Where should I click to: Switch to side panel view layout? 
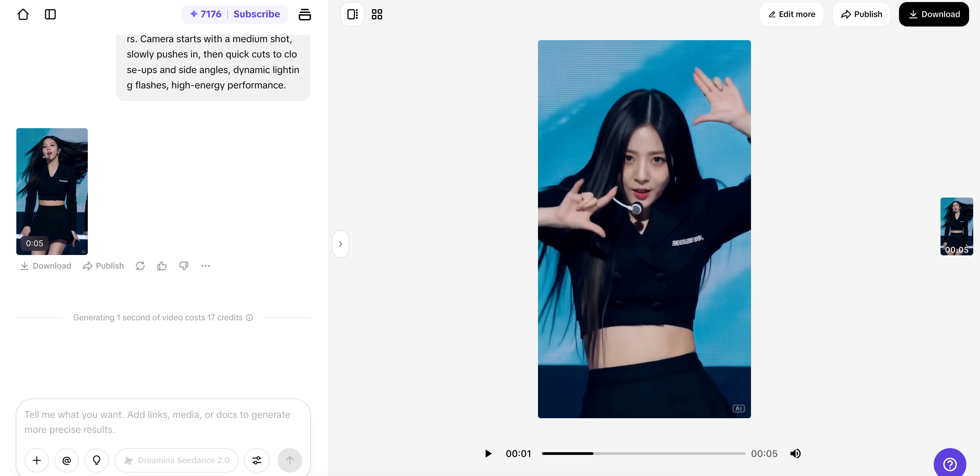[x=352, y=14]
